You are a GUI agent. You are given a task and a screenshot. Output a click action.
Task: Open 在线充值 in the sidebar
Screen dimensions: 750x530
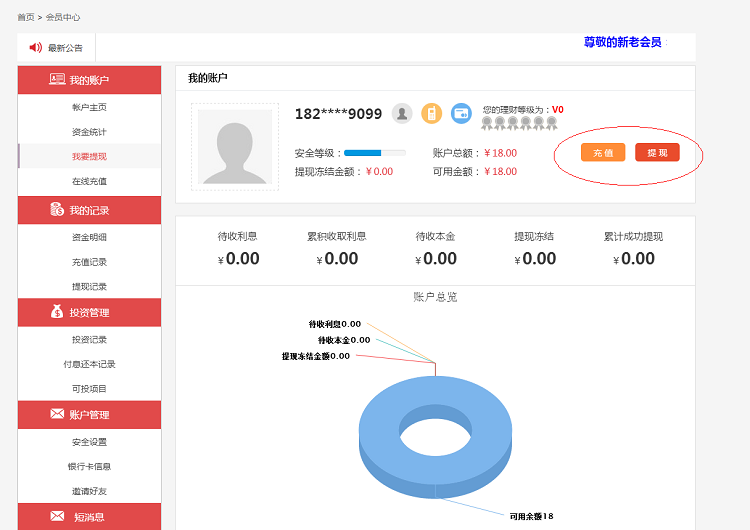89,181
